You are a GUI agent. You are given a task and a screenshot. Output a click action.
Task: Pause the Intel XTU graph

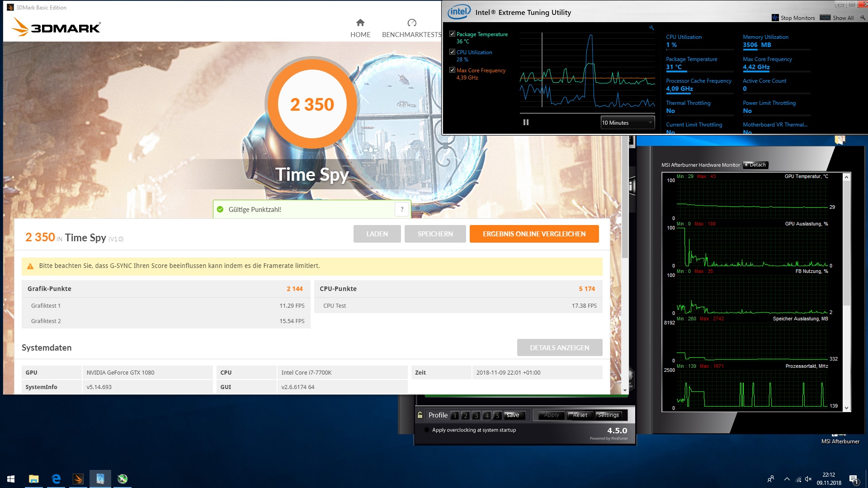point(526,122)
